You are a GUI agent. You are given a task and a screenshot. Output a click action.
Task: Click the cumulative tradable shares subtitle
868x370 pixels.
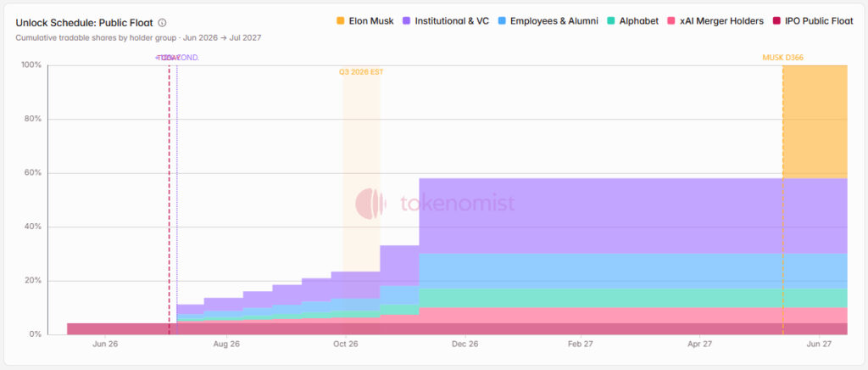click(x=138, y=37)
